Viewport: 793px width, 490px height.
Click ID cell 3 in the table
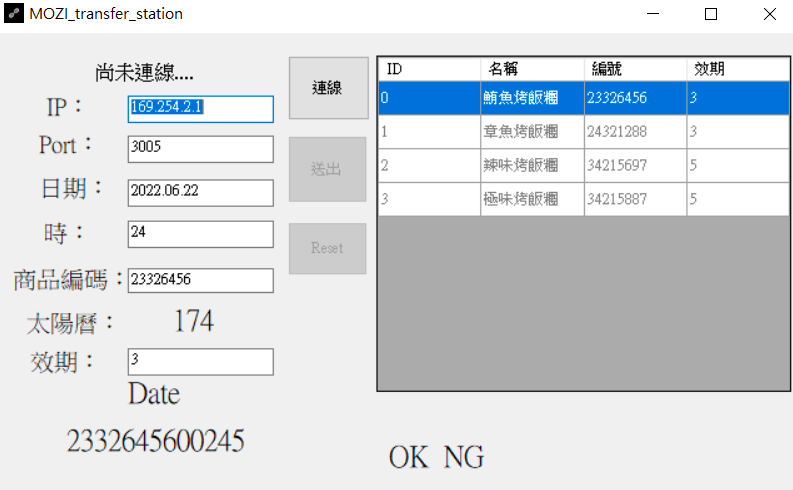click(429, 199)
